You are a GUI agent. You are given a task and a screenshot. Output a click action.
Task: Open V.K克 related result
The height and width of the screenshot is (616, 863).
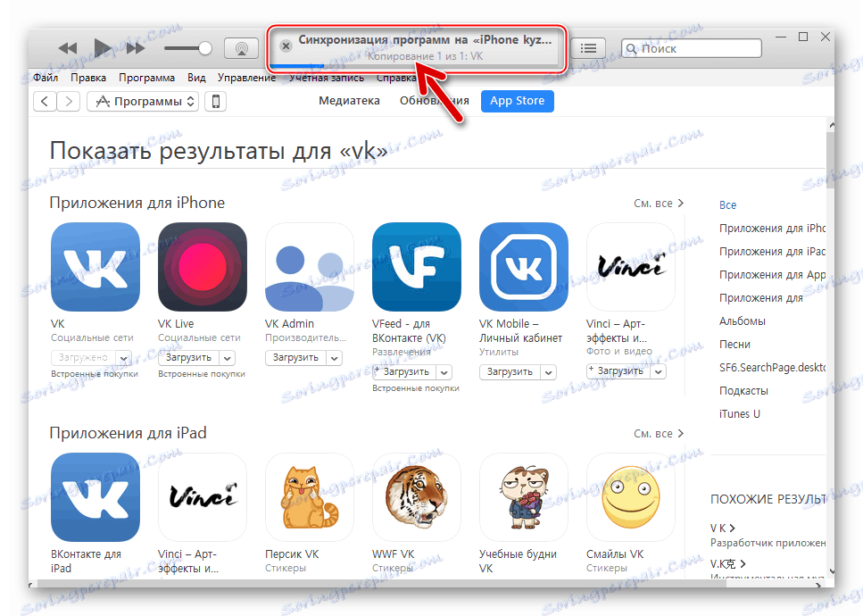click(x=727, y=563)
